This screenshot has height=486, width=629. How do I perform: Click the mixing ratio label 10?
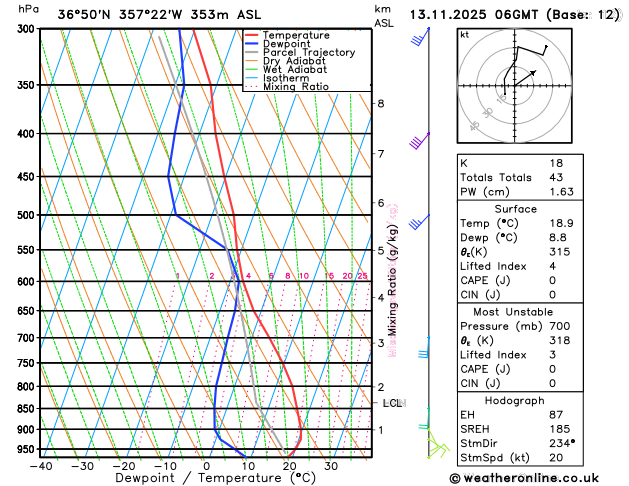point(304,276)
